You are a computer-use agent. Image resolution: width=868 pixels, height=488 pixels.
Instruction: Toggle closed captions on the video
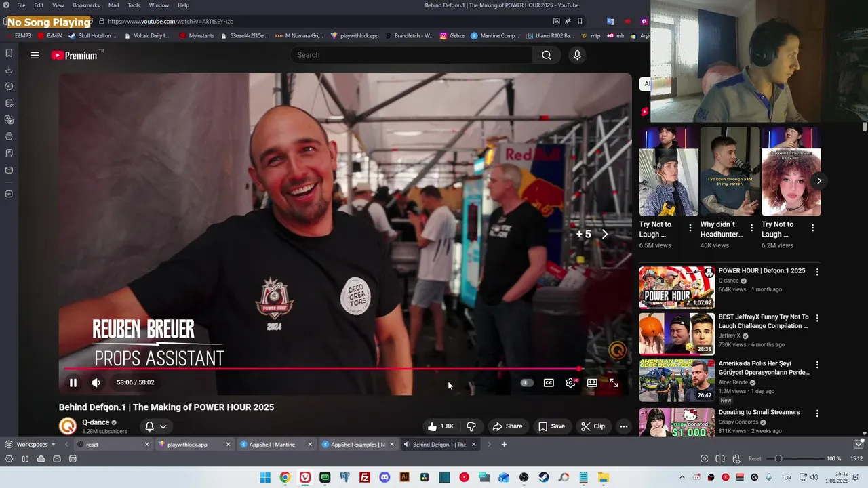click(549, 383)
